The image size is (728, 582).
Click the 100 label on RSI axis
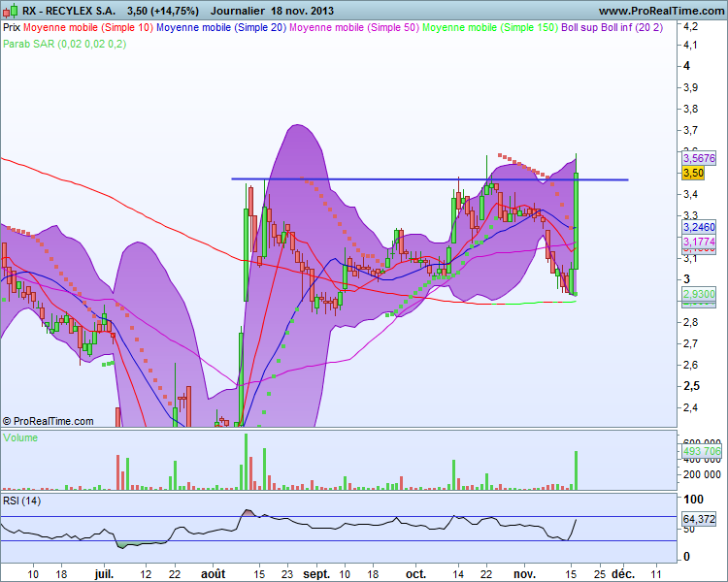pyautogui.click(x=694, y=500)
